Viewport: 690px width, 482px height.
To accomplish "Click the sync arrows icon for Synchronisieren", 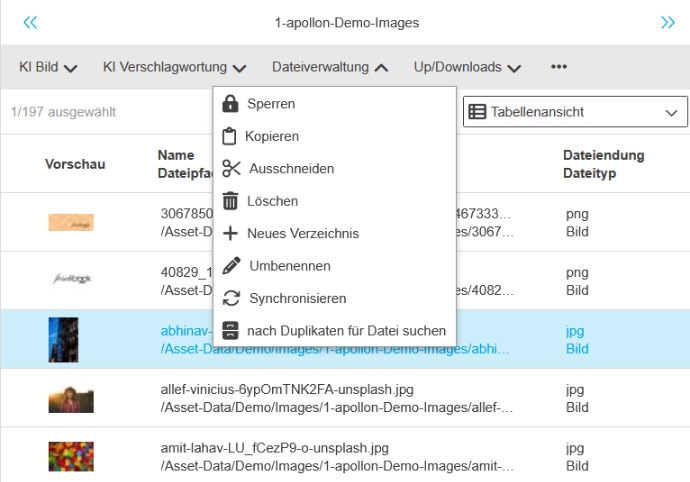I will (231, 298).
